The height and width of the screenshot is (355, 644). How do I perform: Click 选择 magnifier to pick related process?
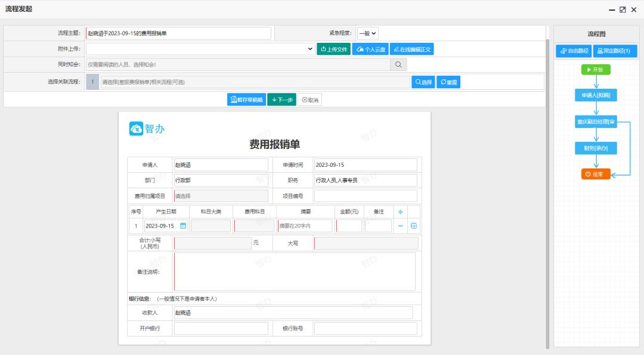coord(418,82)
